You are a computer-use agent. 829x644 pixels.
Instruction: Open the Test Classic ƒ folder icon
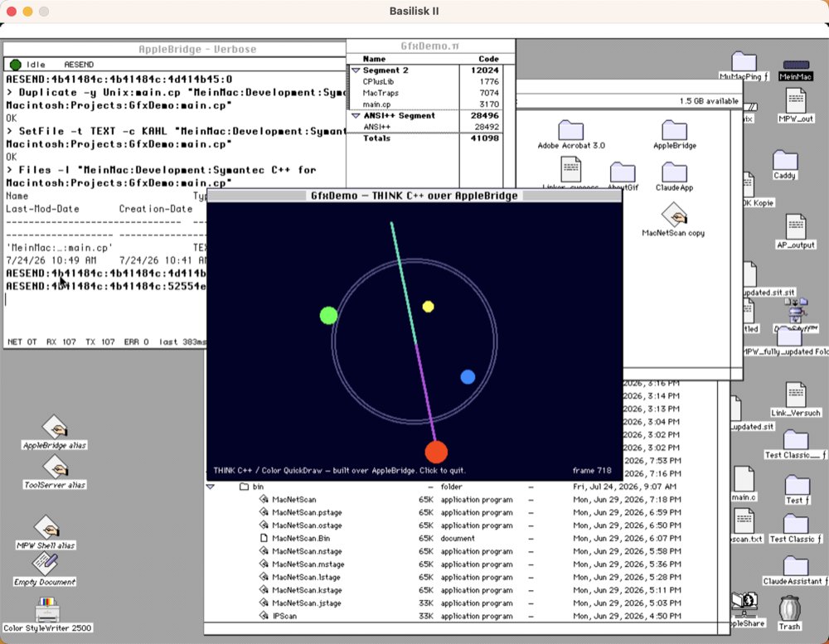click(796, 524)
